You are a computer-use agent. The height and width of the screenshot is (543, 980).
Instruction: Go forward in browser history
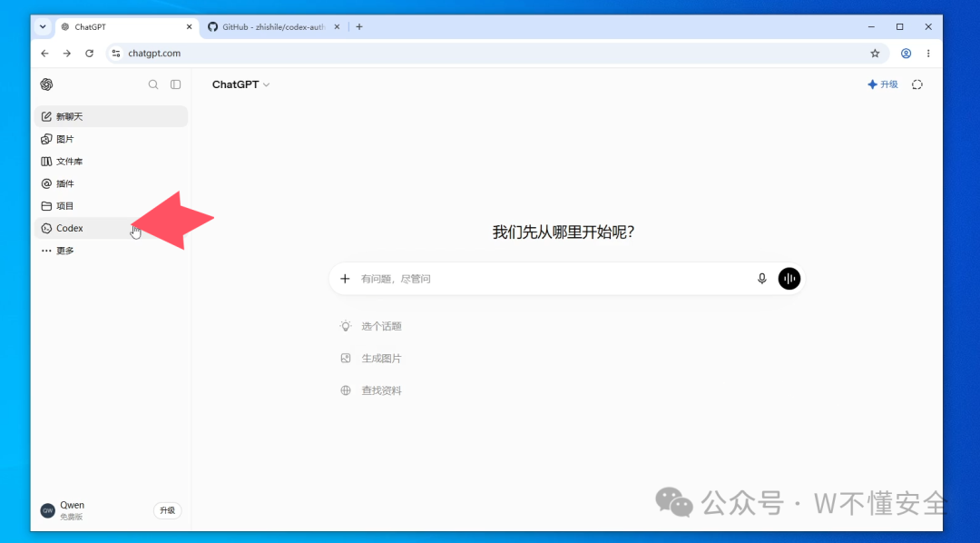[67, 54]
